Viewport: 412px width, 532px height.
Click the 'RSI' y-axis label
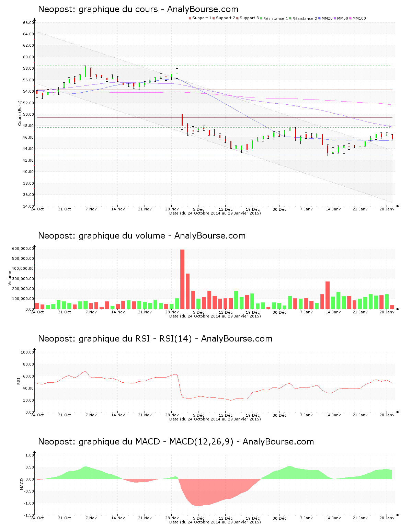pyautogui.click(x=19, y=381)
